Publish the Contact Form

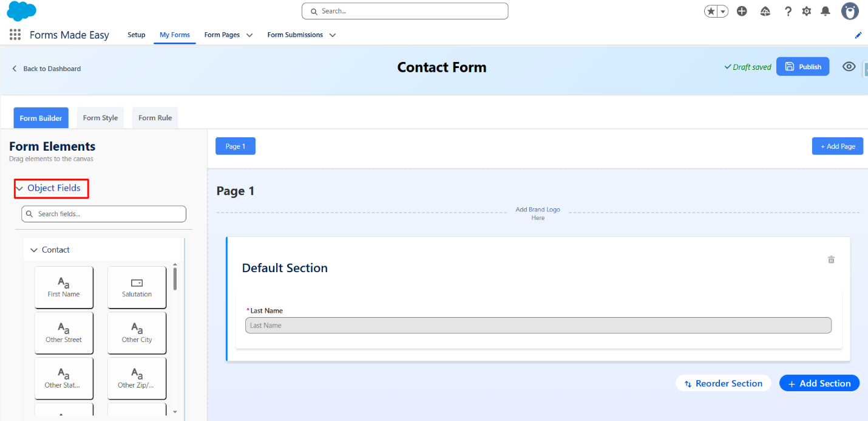(x=802, y=67)
